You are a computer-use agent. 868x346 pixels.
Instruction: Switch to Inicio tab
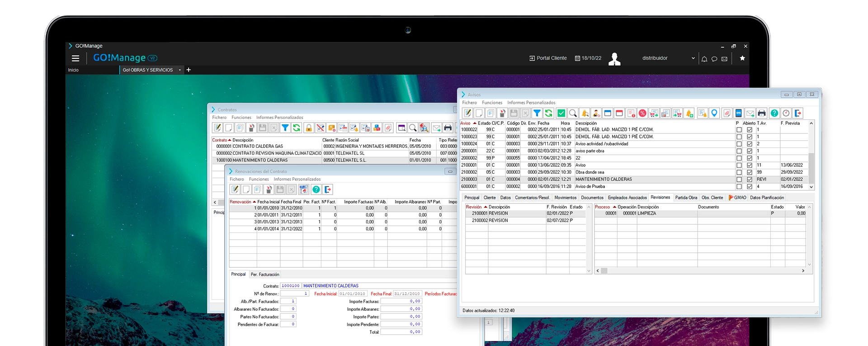(73, 70)
